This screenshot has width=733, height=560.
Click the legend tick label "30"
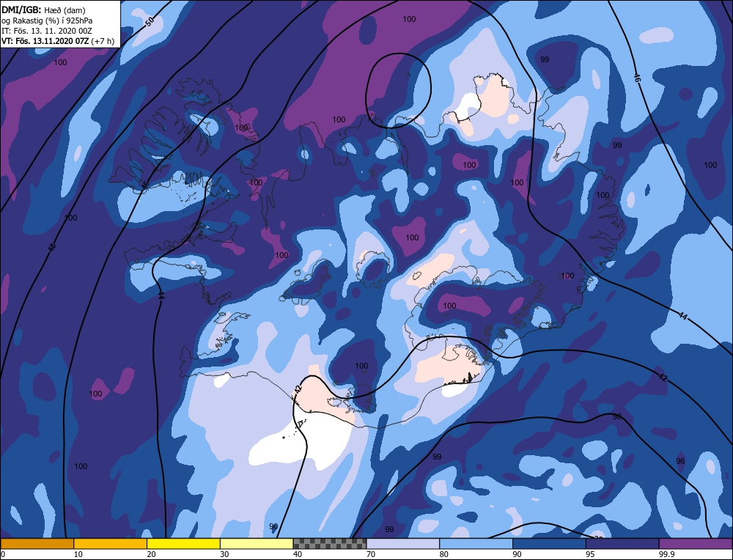pos(224,554)
